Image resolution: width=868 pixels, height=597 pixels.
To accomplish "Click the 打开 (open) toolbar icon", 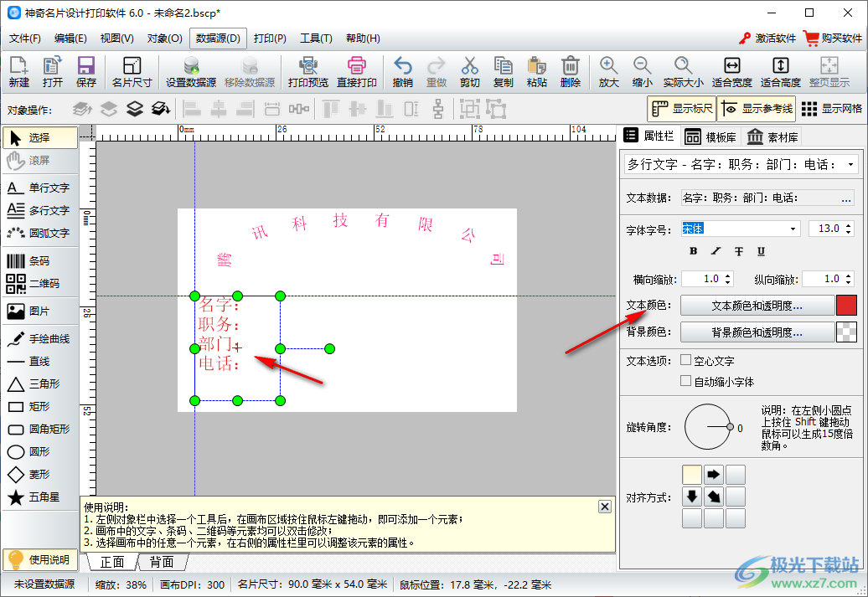I will (x=53, y=72).
